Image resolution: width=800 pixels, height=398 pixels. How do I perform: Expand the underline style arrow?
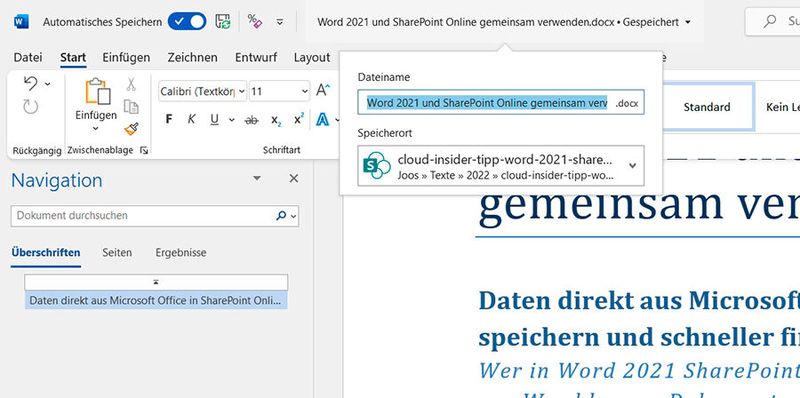pos(232,120)
